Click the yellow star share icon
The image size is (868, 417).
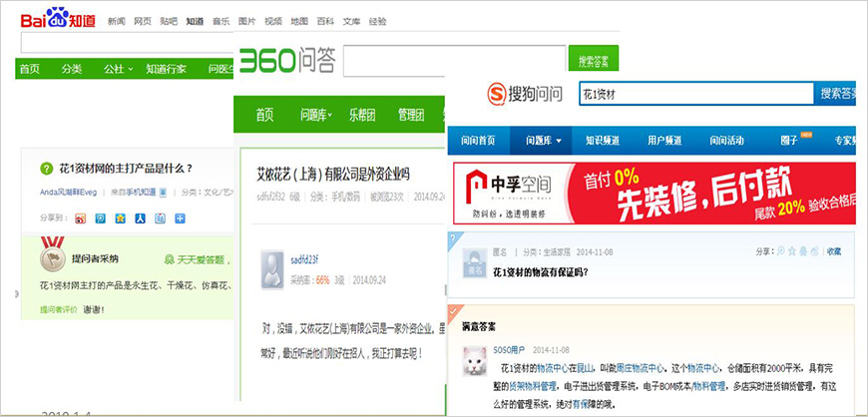coord(120,218)
